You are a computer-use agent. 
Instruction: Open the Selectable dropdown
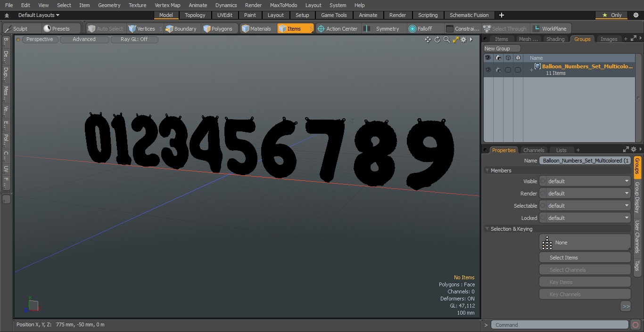coord(585,206)
